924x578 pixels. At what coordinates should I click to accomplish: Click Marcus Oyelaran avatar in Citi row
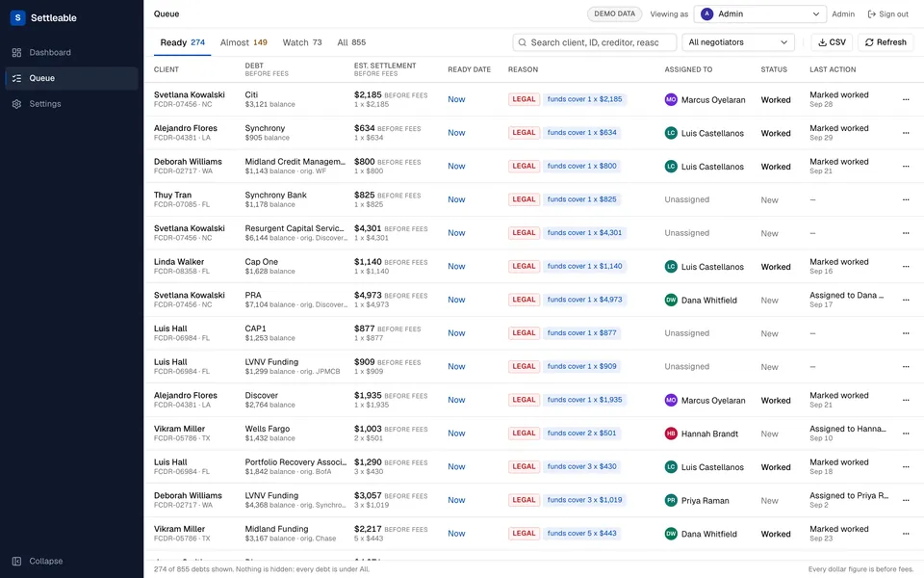671,99
